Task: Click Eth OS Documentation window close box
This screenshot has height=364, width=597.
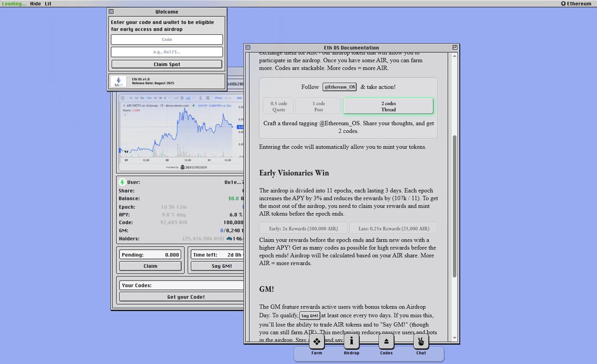Action: (x=248, y=48)
